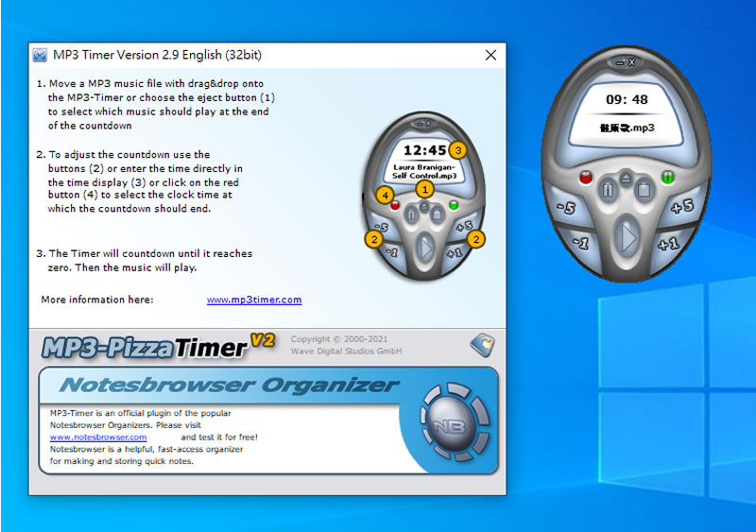Click the illustrated timer image in help dialog
This screenshot has height=532, width=756.
tap(423, 196)
